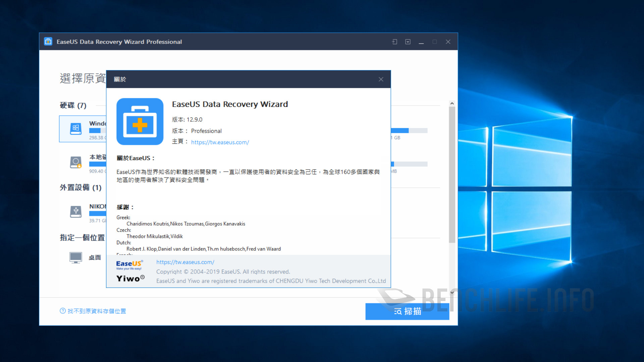Click the main window vertical scrollbar thumb
Viewport: 644px width, 362px height.
(x=452, y=174)
